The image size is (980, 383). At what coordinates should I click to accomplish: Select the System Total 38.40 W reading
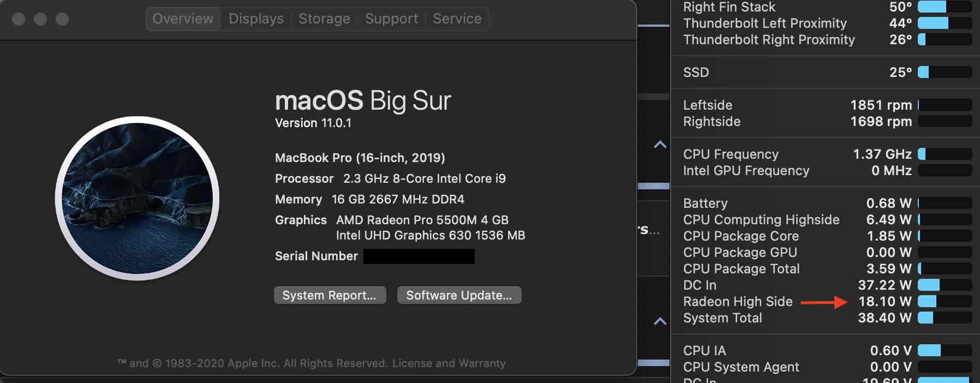(x=885, y=318)
